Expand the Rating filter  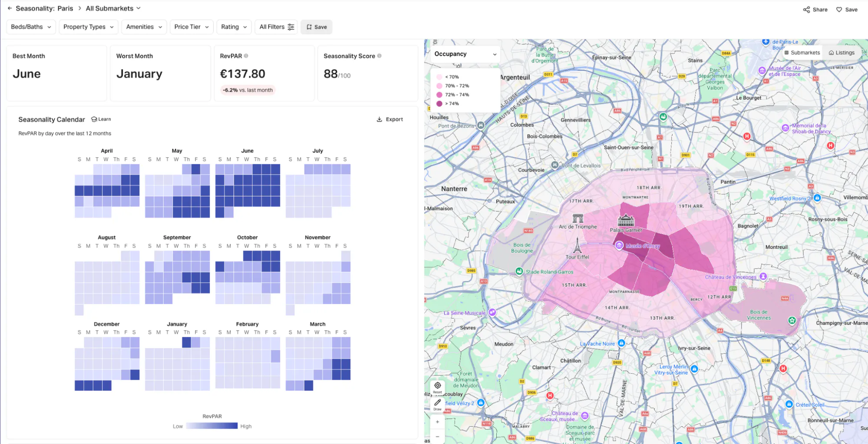pos(234,27)
